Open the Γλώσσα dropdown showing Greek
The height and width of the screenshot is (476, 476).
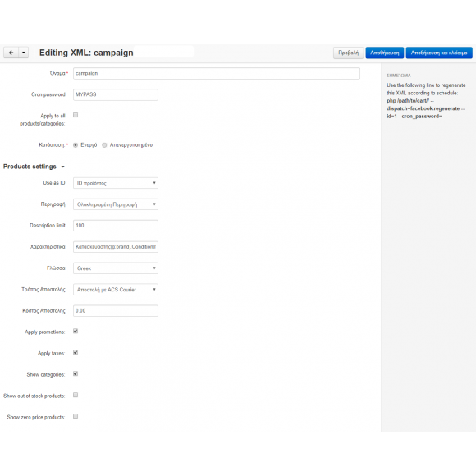[x=116, y=268]
